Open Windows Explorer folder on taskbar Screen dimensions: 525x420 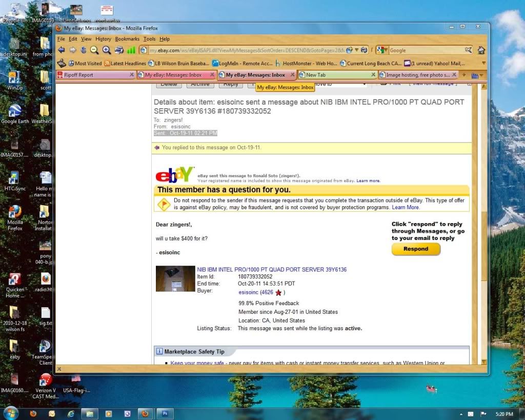pos(89,414)
